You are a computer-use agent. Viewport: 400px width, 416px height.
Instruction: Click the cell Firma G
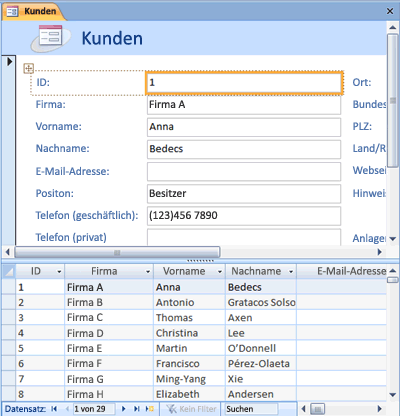[x=109, y=379]
